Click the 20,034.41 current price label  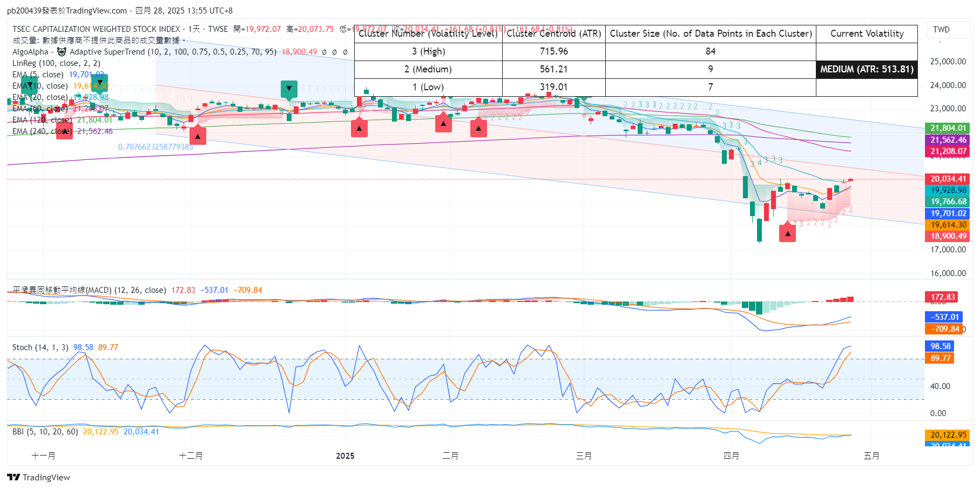pos(948,179)
